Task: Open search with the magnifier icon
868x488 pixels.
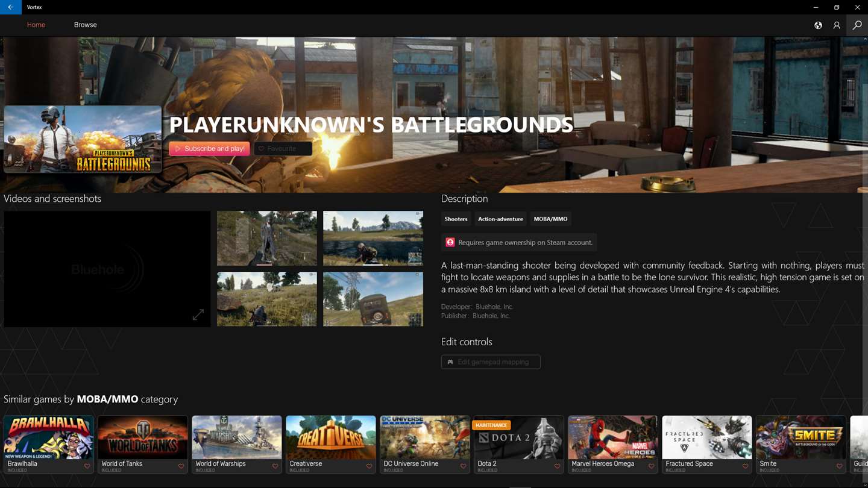Action: [x=857, y=25]
